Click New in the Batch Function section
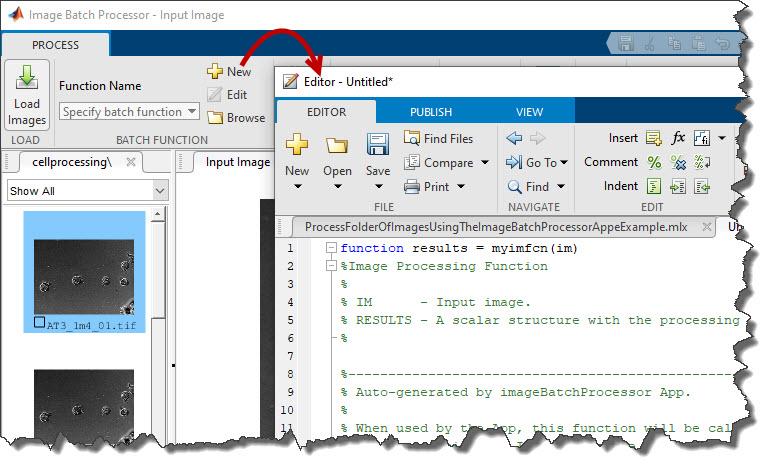776x472 pixels. point(229,71)
